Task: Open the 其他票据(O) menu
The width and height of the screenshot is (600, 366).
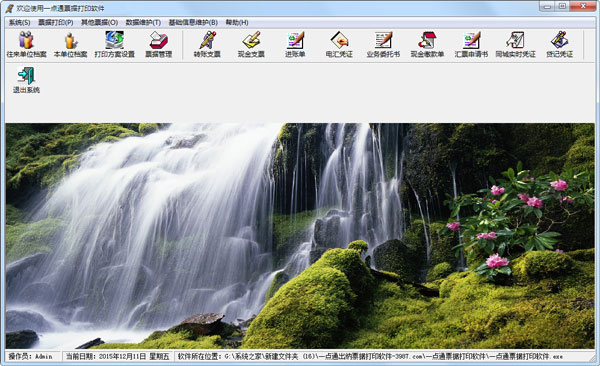Action: (x=99, y=23)
